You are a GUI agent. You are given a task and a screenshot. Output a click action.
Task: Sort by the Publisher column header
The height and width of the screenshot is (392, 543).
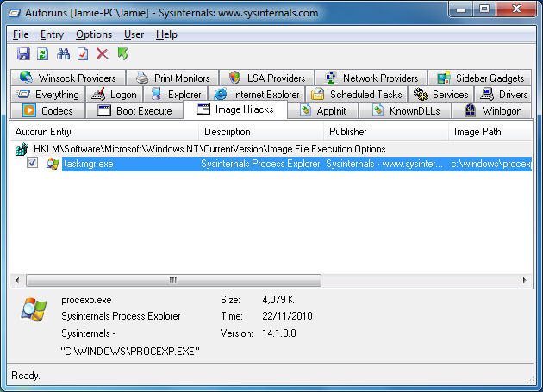[x=386, y=132]
